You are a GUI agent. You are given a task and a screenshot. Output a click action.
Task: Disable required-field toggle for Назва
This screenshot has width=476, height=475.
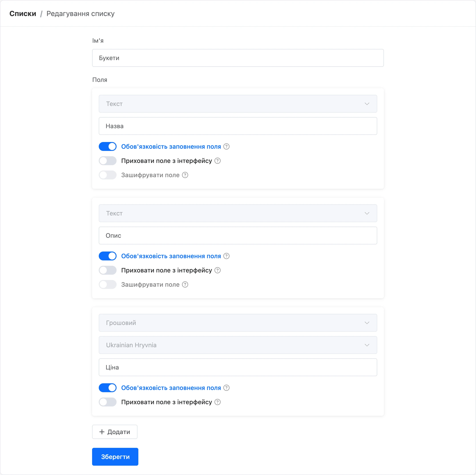tap(108, 147)
